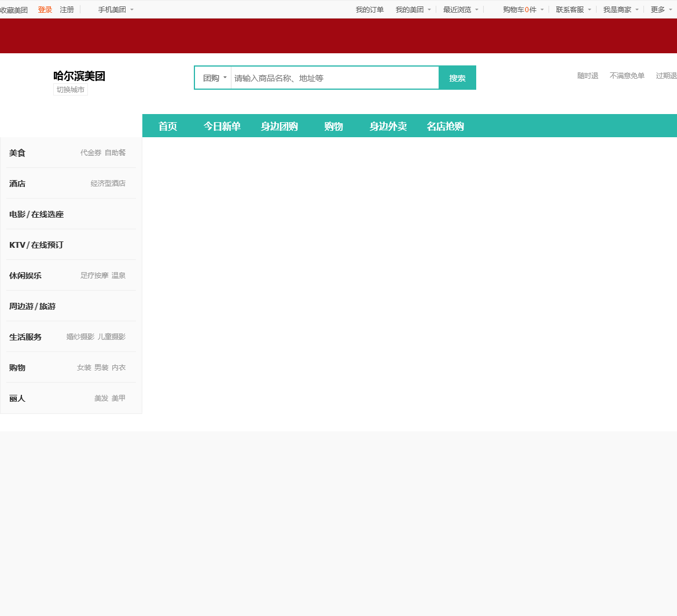
Task: Open the 美食 category in sidebar
Action: point(17,153)
